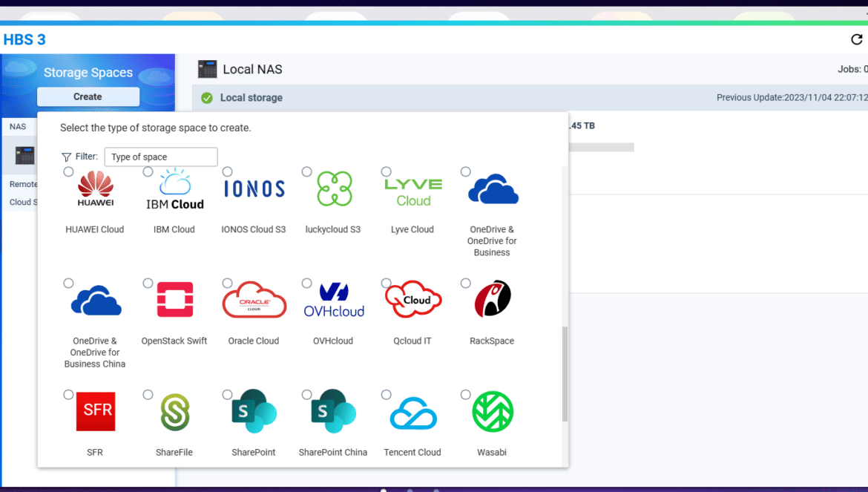Click the green luckycloud clover logo
868x492 pixels.
coord(335,188)
